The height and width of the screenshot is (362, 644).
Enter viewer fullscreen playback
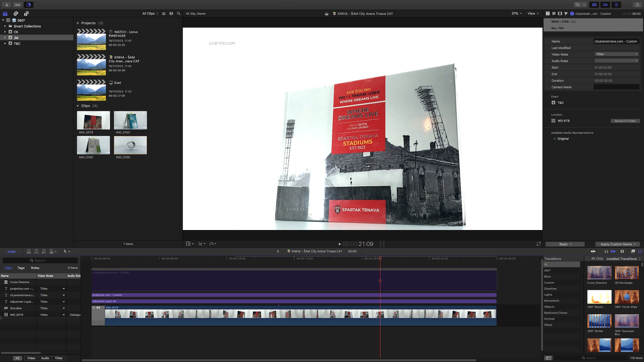pos(538,244)
